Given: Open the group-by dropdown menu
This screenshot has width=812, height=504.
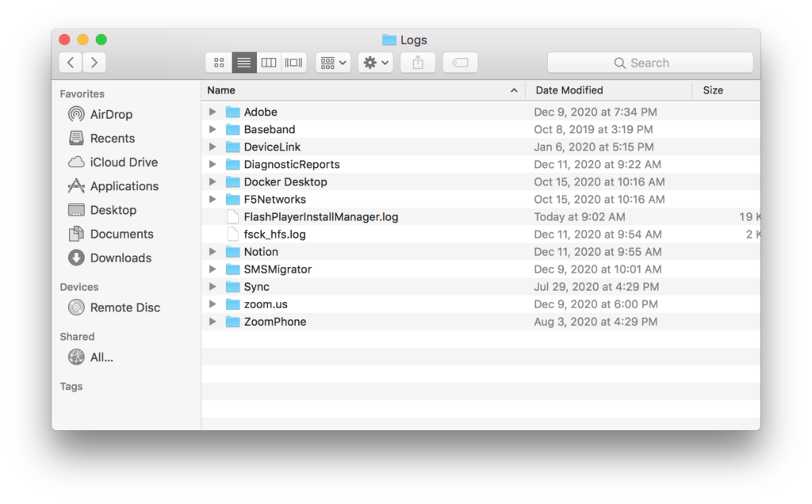Looking at the screenshot, I should pyautogui.click(x=333, y=63).
